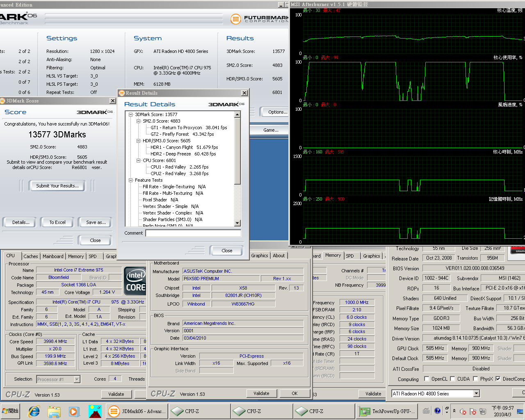This screenshot has width=525, height=420.
Task: Click the volcano picture icon in taskbar
Action: coord(95,411)
